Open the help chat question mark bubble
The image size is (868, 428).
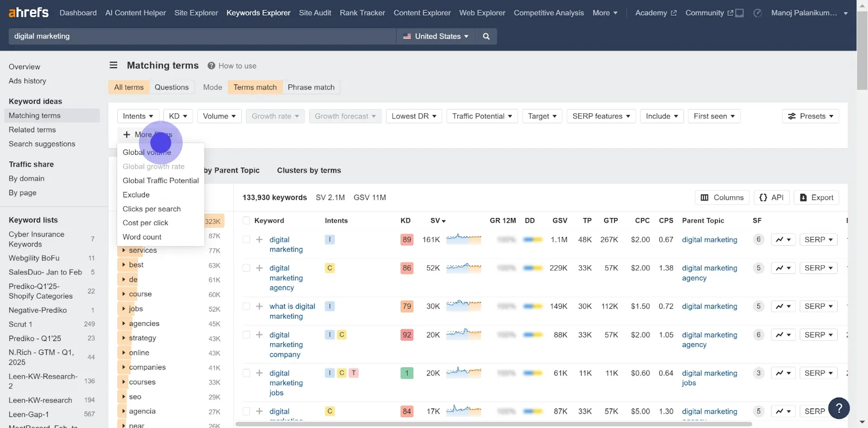coord(839,408)
